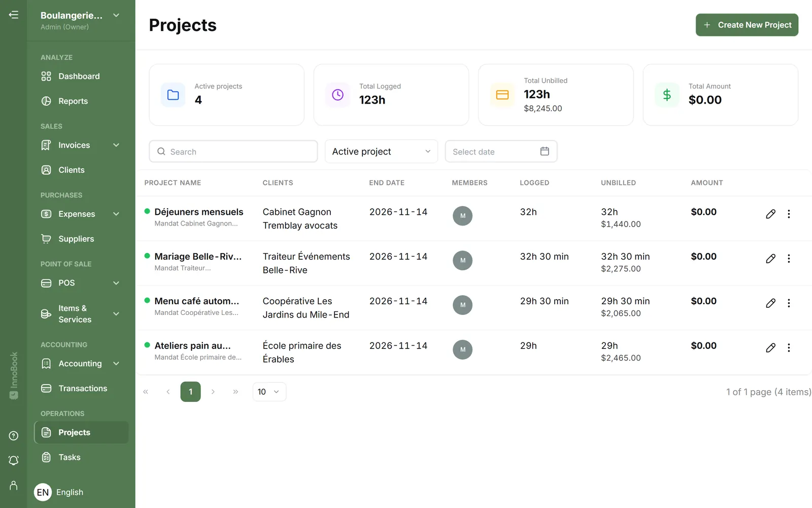The width and height of the screenshot is (812, 508).
Task: Click the member avatar M for Déjeuners mensuels
Action: click(462, 216)
